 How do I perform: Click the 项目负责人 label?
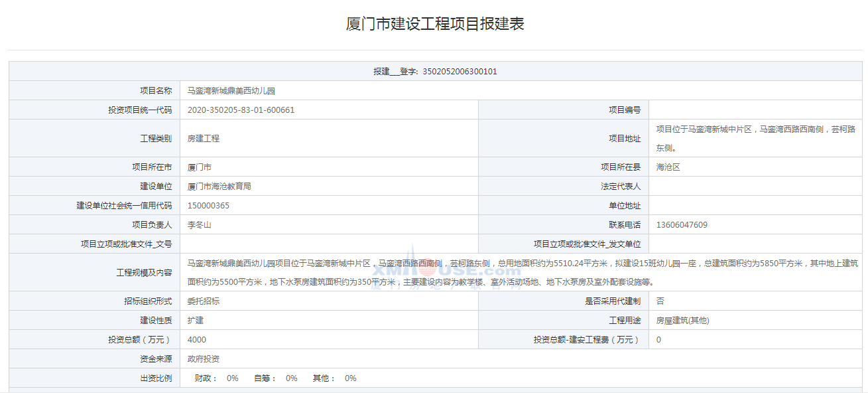tap(152, 225)
